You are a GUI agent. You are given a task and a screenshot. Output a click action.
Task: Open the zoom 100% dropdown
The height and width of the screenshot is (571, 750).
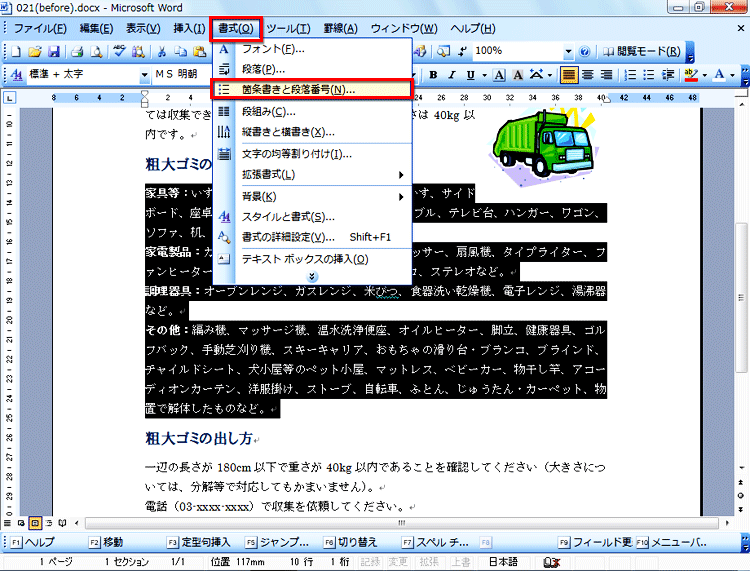(x=568, y=51)
